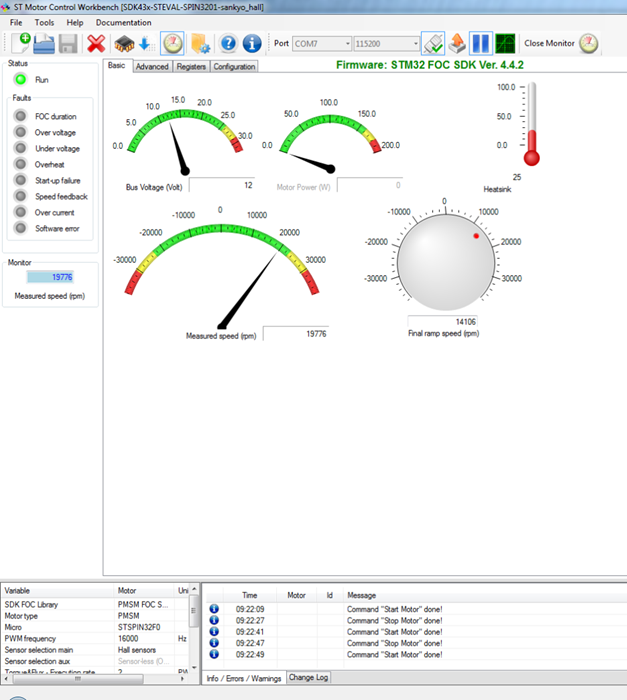Click the Variable column header
The width and height of the screenshot is (627, 700).
[x=58, y=591]
